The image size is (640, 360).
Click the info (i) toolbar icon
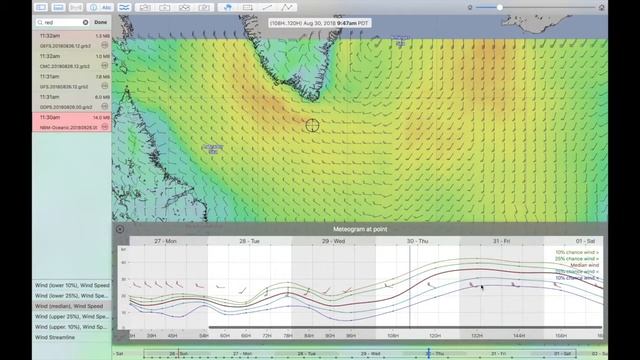tap(93, 7)
